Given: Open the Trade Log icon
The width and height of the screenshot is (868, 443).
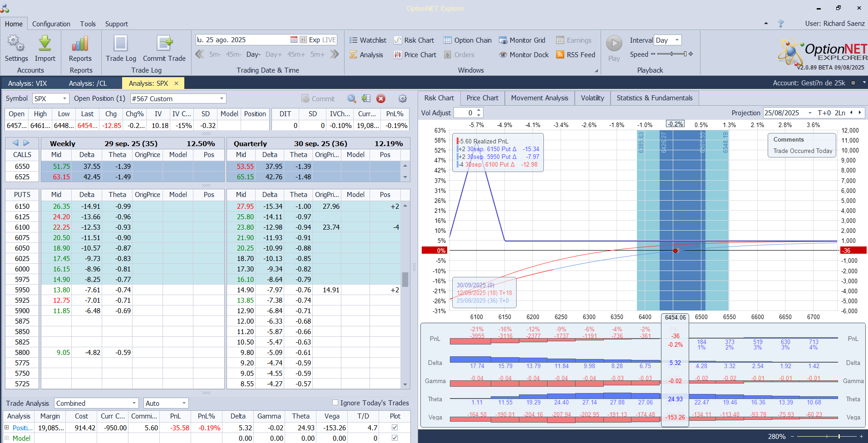Looking at the screenshot, I should click(x=121, y=44).
